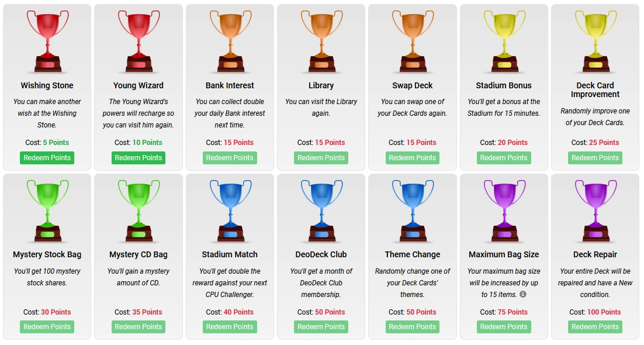This screenshot has height=345, width=644.
Task: Click the Library trophy icon
Action: [321, 40]
